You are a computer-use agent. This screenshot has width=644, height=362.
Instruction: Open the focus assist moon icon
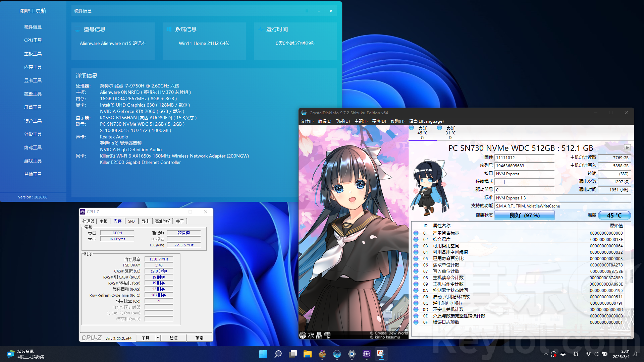tap(635, 354)
